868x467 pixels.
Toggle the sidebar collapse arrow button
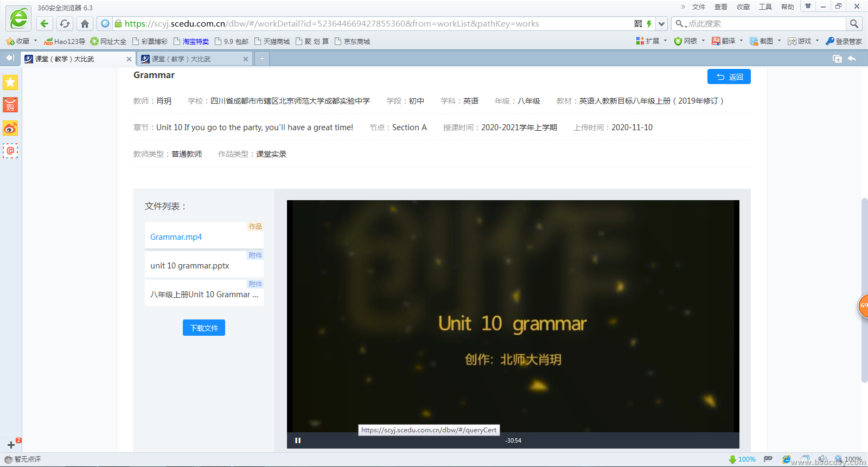point(10,59)
